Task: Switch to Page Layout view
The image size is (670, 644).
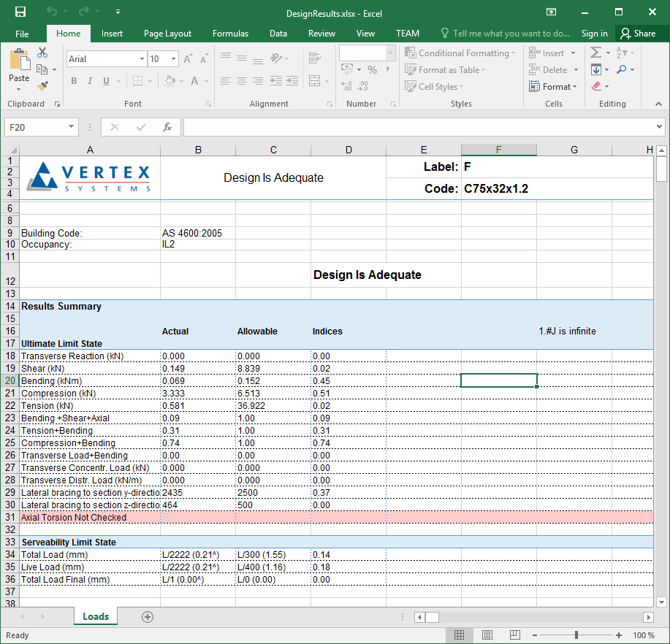Action: [487, 635]
